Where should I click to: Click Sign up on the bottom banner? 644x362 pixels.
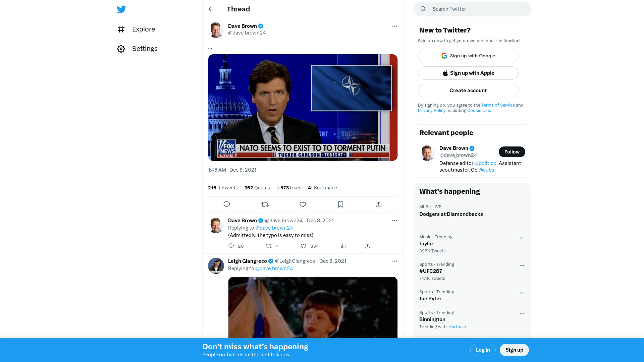[514, 350]
